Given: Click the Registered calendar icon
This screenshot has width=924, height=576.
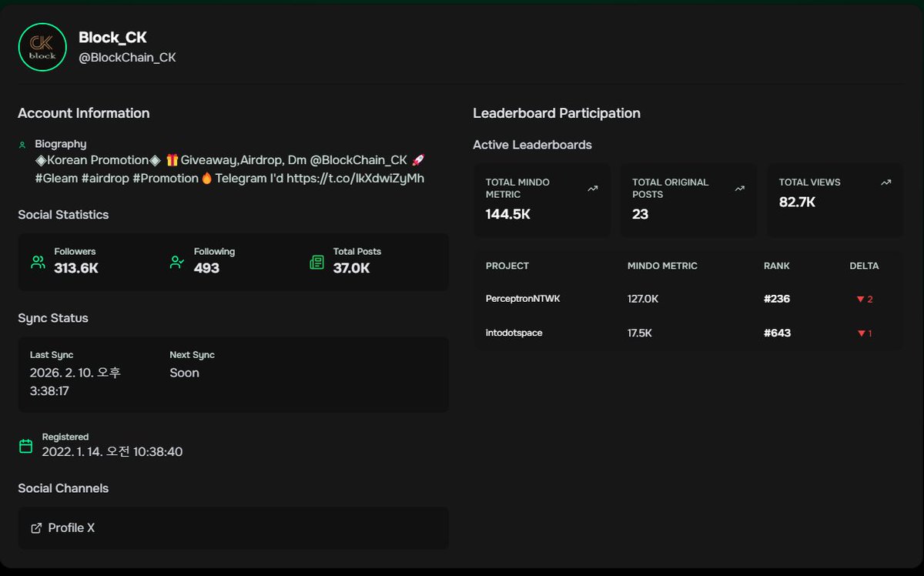Looking at the screenshot, I should pos(25,446).
